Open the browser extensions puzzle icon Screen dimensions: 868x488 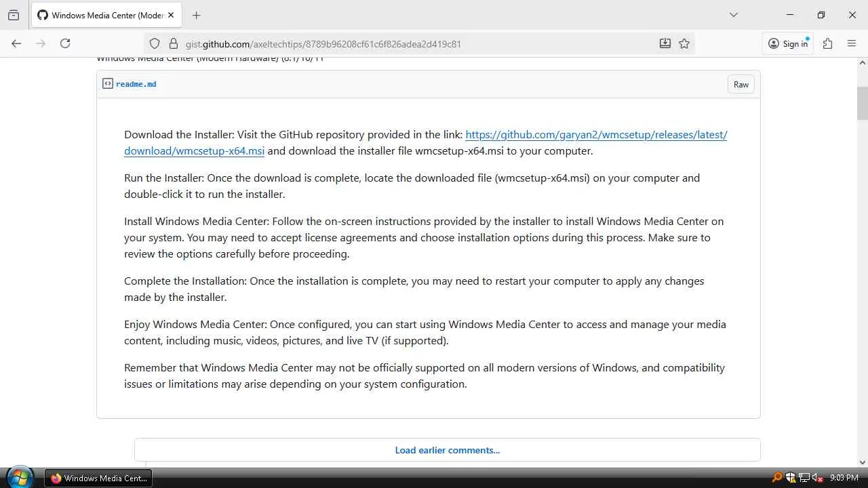pyautogui.click(x=827, y=43)
